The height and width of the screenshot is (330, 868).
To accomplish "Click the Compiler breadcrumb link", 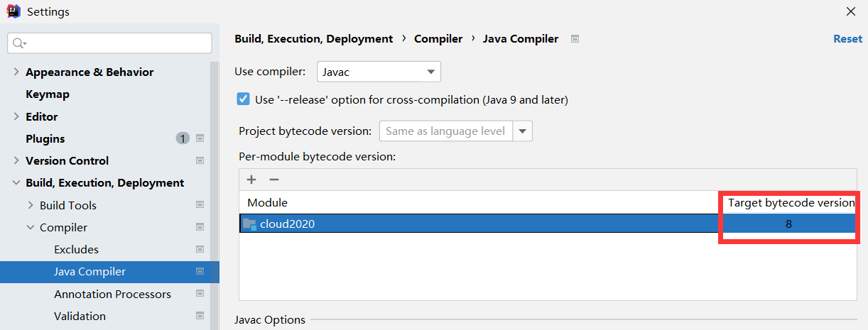I will [x=438, y=39].
